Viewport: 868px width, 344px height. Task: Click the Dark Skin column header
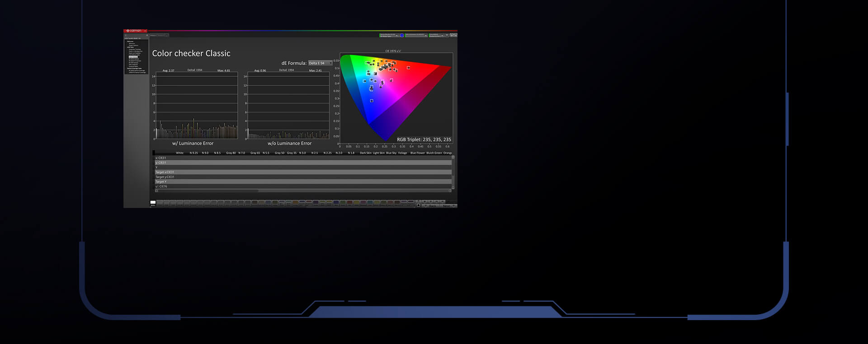[x=365, y=153]
